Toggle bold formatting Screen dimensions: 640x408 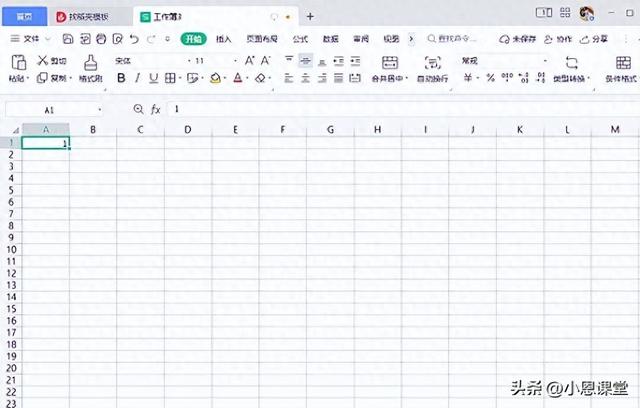pyautogui.click(x=121, y=78)
